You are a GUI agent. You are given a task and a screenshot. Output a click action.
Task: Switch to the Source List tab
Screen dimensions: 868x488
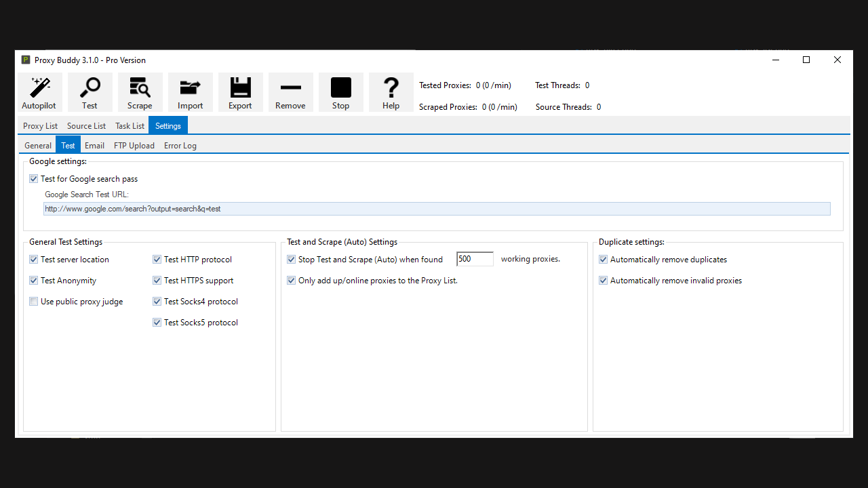pyautogui.click(x=86, y=125)
